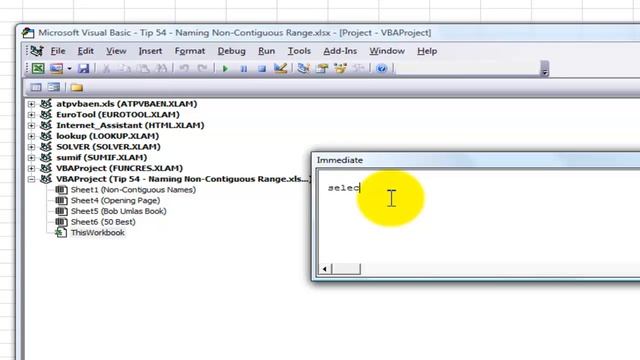Open Project Explorer toolbar icon
This screenshot has width=640, height=360.
303,68
